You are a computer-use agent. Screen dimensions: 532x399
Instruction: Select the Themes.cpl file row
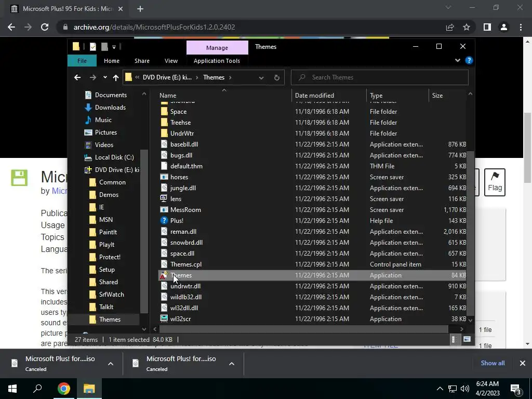[312, 264]
